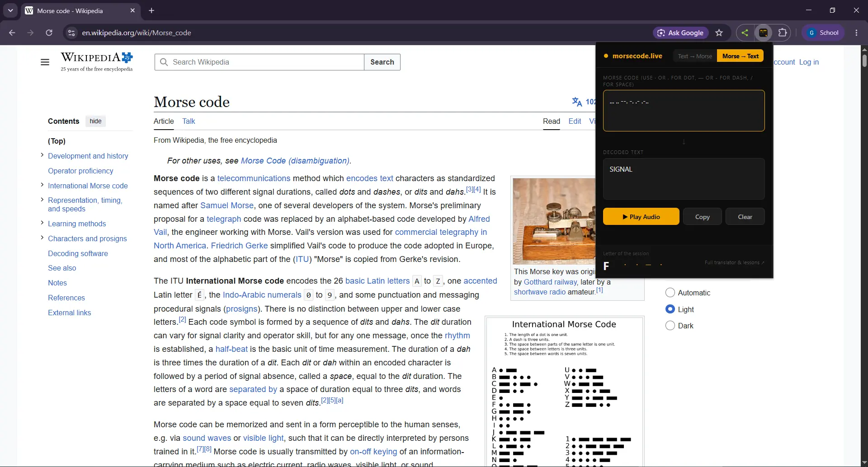868x467 pixels.
Task: Click the morsecode.live title in popup
Action: pyautogui.click(x=637, y=56)
